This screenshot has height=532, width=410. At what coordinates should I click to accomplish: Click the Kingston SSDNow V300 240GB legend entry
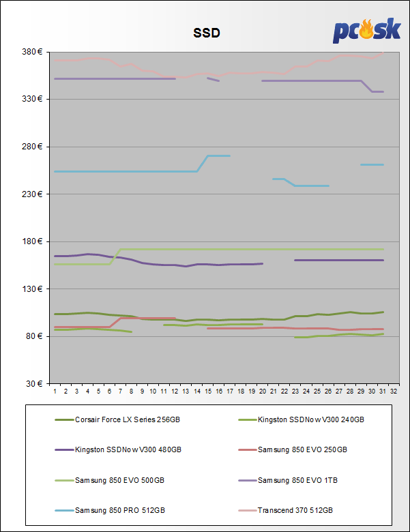(x=301, y=419)
